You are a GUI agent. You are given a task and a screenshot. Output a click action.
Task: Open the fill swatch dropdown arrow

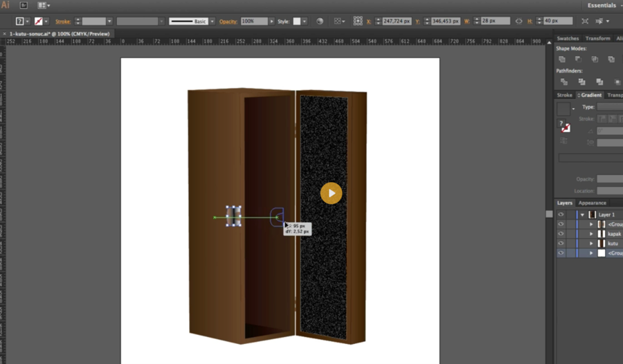coord(28,21)
